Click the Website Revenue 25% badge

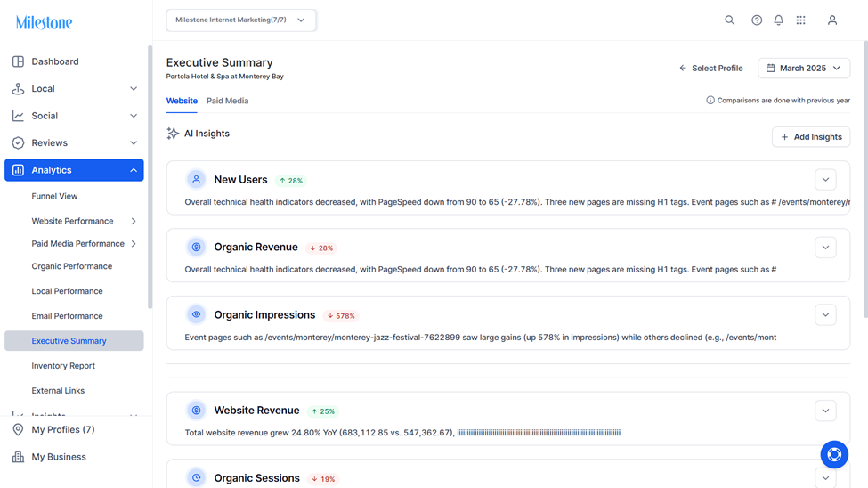pyautogui.click(x=323, y=411)
